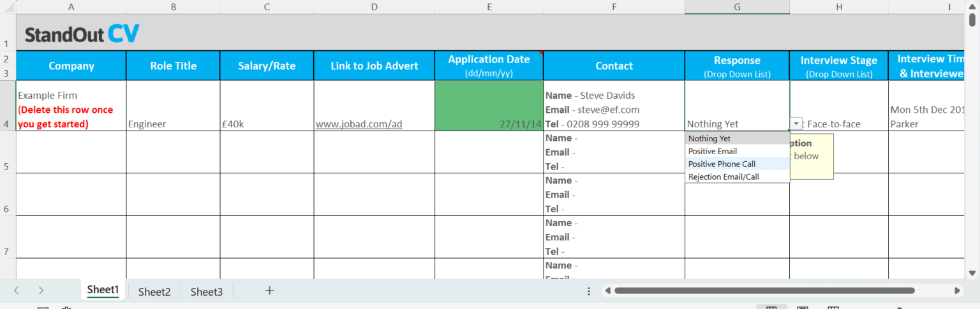Pick 'Positive Phone Call' list option
Image resolution: width=980 pixels, height=309 pixels.
[x=721, y=164]
